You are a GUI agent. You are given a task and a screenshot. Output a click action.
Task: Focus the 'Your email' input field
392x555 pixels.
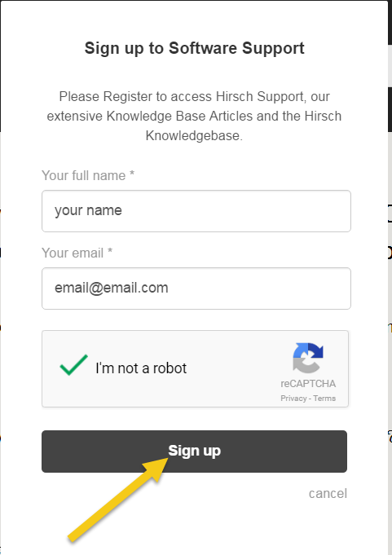tap(196, 289)
